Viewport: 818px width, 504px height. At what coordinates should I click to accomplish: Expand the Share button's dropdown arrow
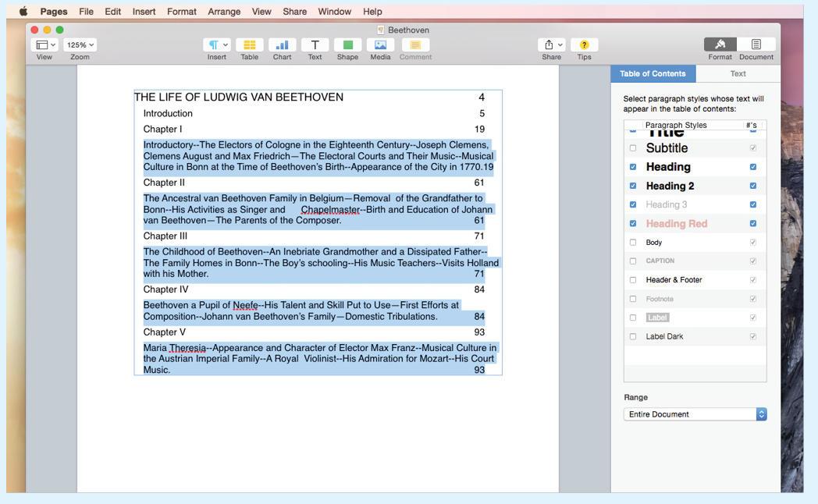click(x=560, y=44)
